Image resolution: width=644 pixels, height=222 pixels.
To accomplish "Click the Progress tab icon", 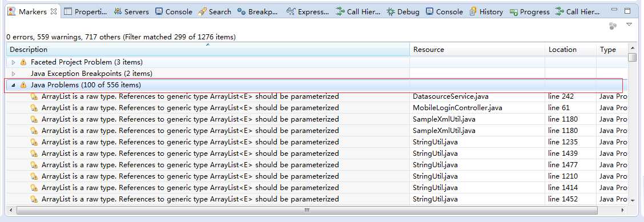I will click(513, 12).
